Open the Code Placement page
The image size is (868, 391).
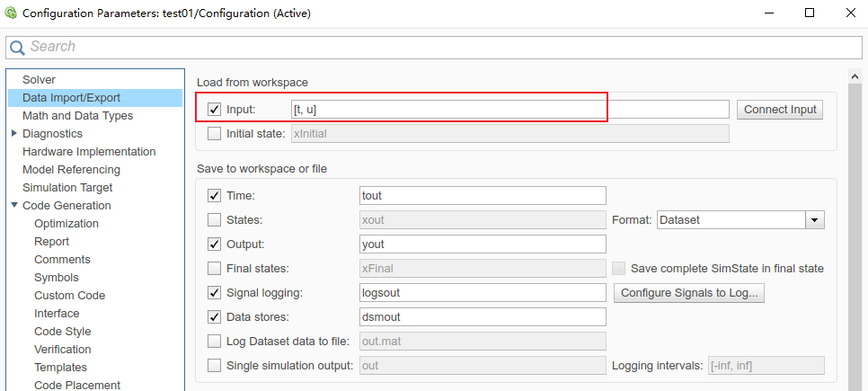77,386
